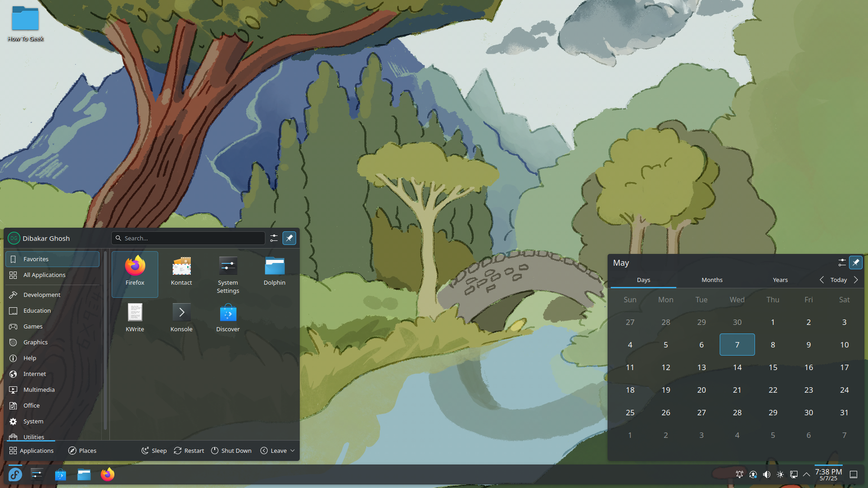Switch to the Months tab in the calendar
868x488 pixels.
[x=712, y=280]
